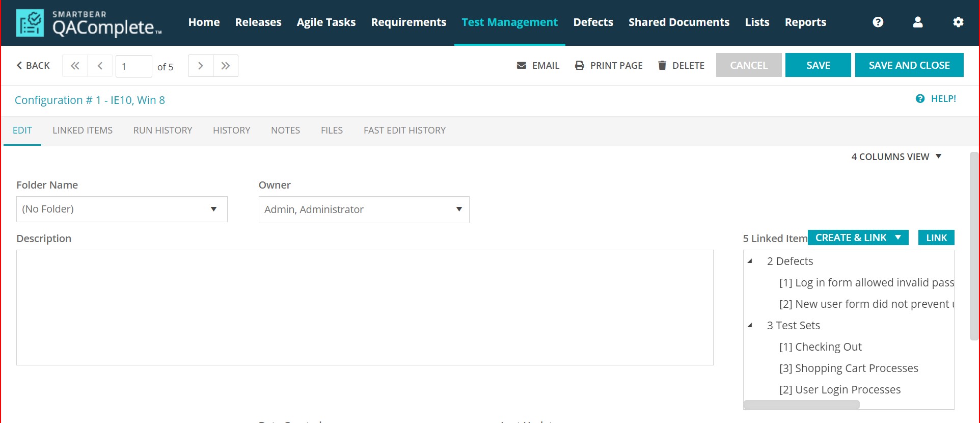Open the settings gear icon

point(958,22)
